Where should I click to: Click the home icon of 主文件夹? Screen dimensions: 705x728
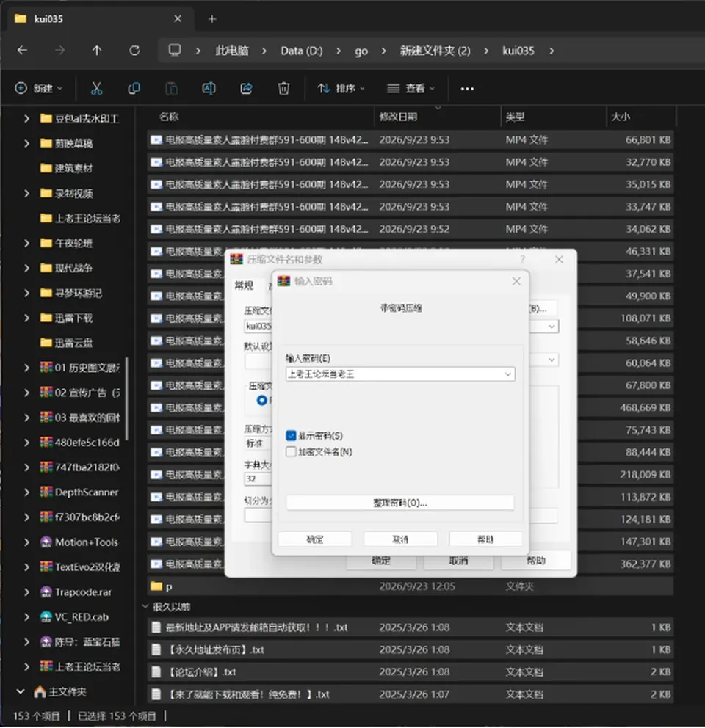[x=40, y=692]
